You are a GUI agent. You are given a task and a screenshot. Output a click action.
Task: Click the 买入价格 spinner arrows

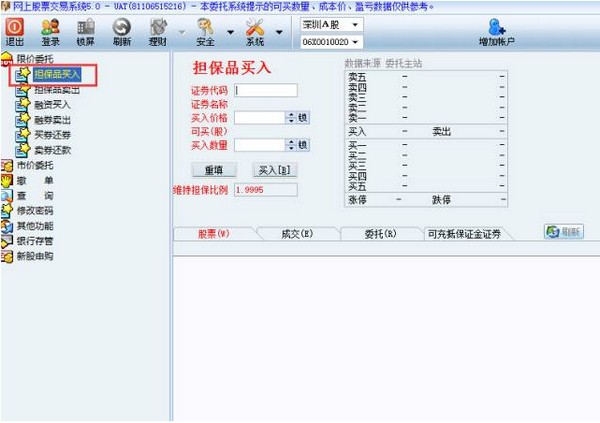point(291,117)
